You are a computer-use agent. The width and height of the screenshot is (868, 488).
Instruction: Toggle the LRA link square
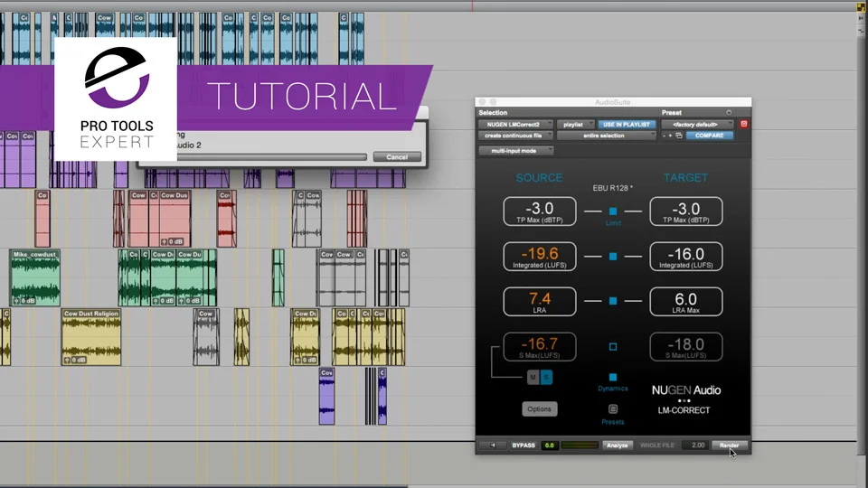(x=613, y=301)
